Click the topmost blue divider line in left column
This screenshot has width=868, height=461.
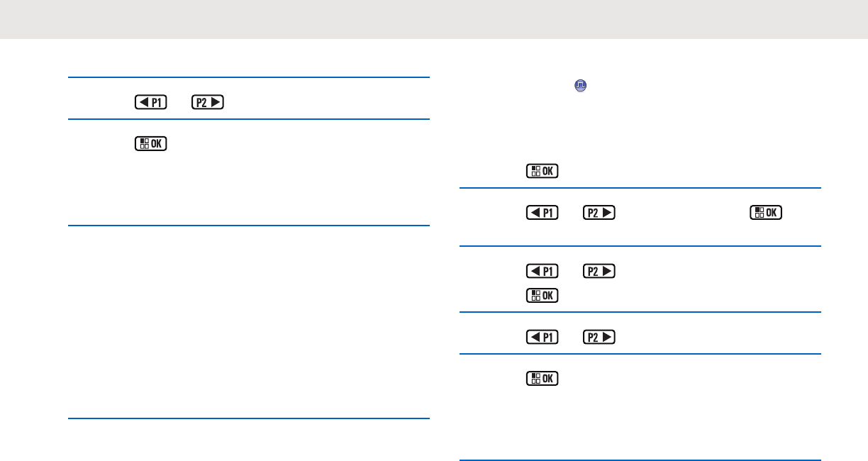pyautogui.click(x=249, y=77)
